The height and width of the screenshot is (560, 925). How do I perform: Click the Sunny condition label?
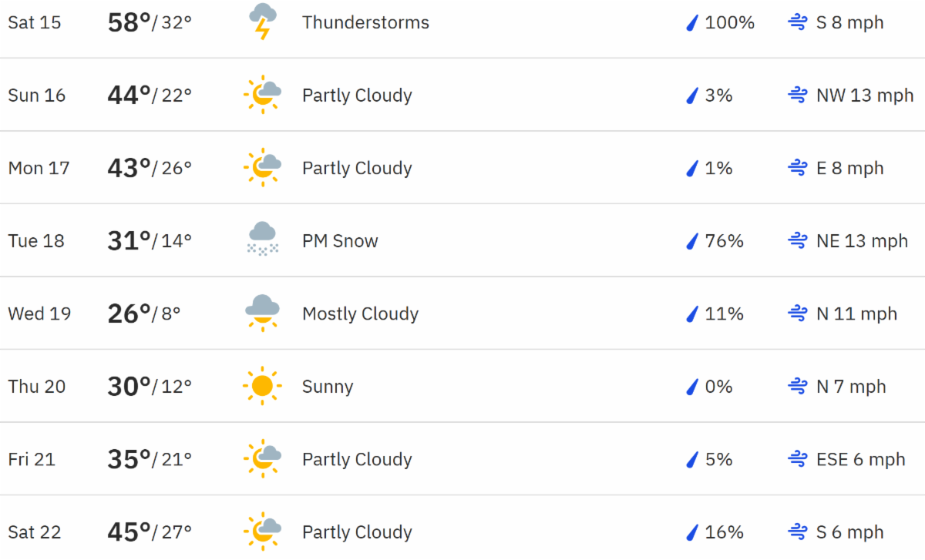(x=328, y=387)
